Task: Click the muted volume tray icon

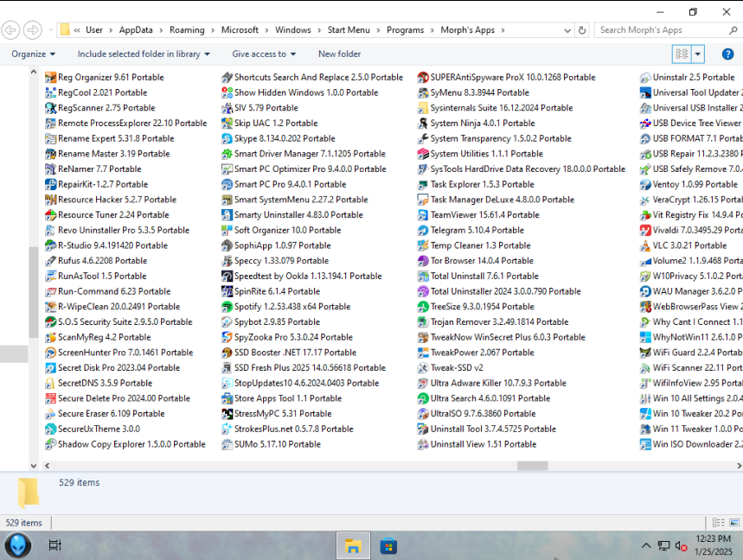Action: (681, 546)
